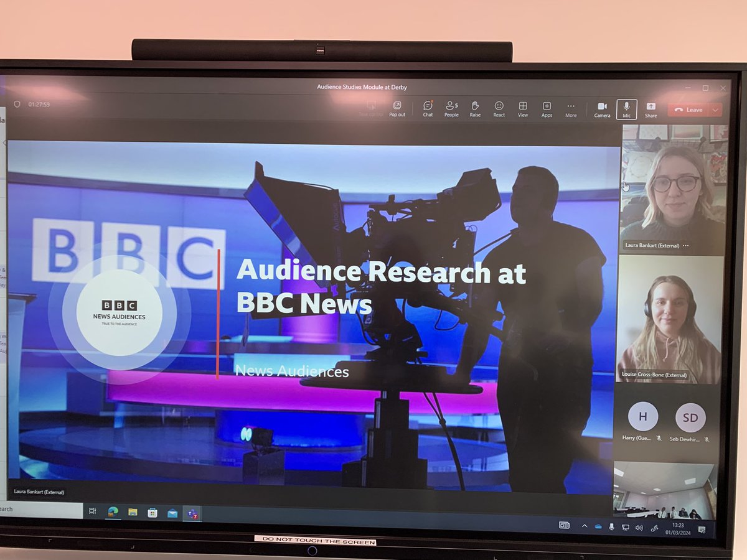Expand the Leave options arrow

[x=716, y=110]
